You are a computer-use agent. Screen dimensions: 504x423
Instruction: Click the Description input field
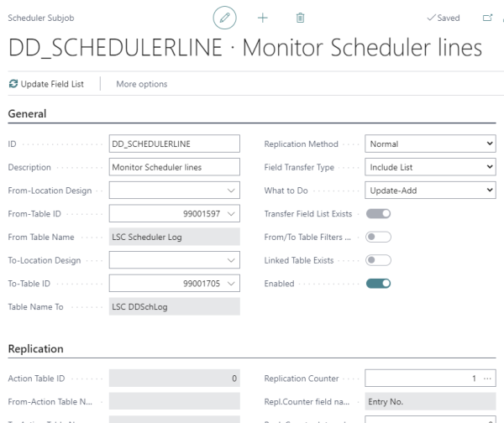pos(174,167)
